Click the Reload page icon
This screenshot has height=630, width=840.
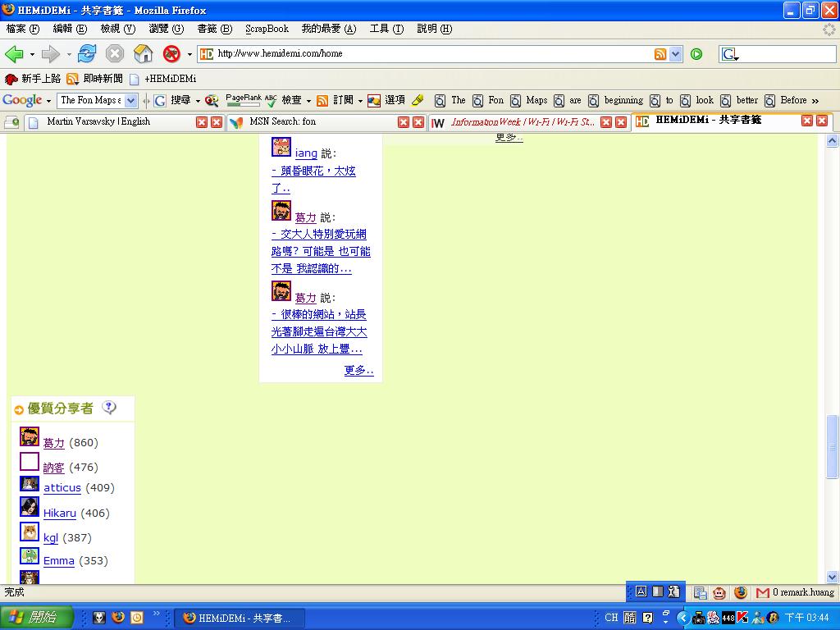[87, 54]
